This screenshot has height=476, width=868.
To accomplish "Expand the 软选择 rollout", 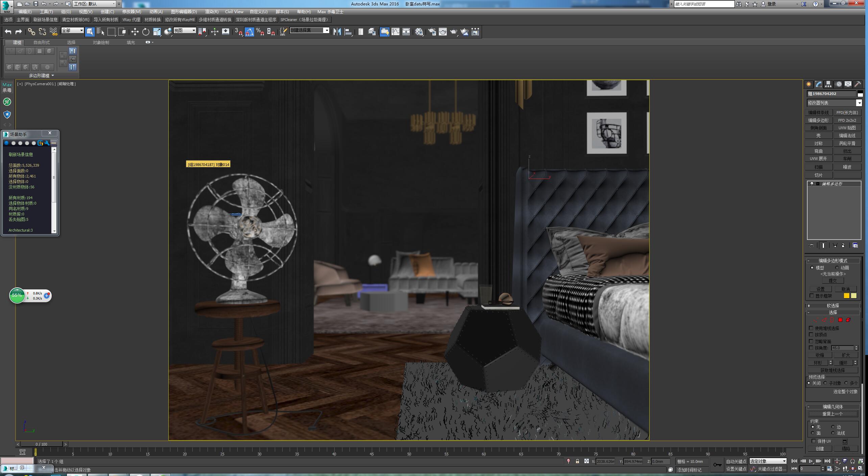I will (x=833, y=306).
